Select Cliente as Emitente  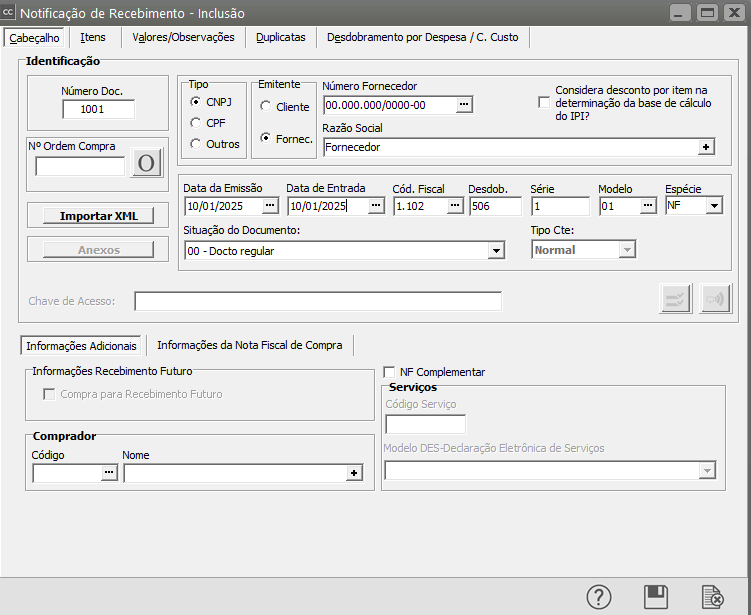[x=266, y=106]
